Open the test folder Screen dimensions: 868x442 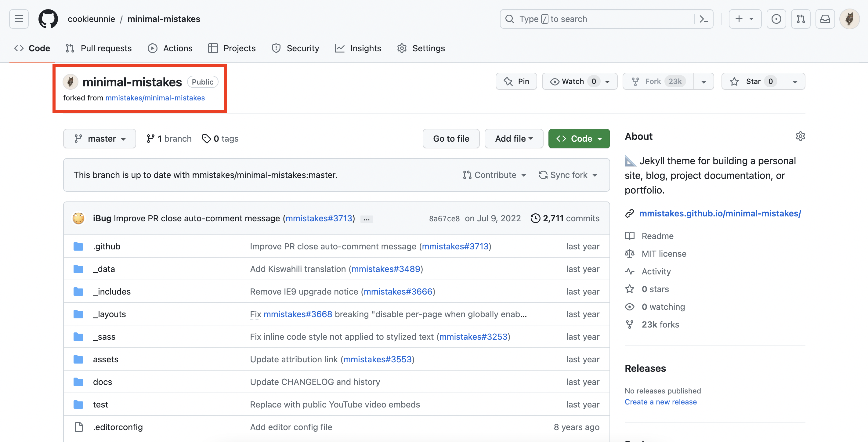pyautogui.click(x=100, y=404)
